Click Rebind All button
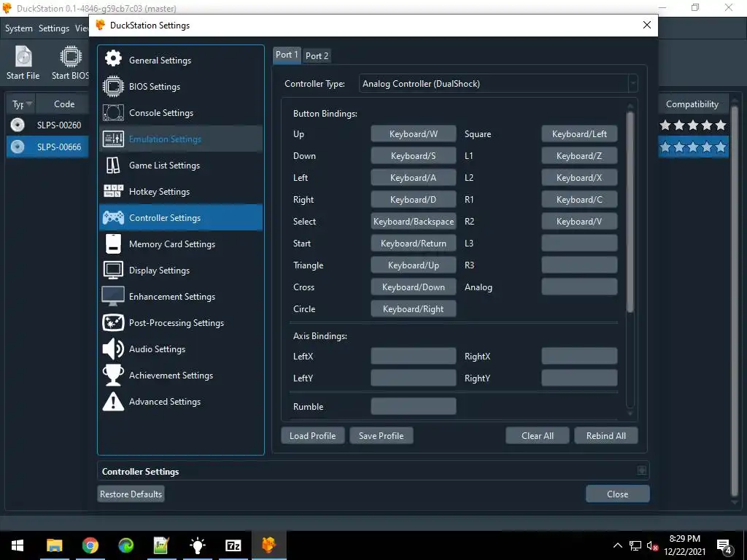Image resolution: width=747 pixels, height=560 pixels. pyautogui.click(x=606, y=436)
